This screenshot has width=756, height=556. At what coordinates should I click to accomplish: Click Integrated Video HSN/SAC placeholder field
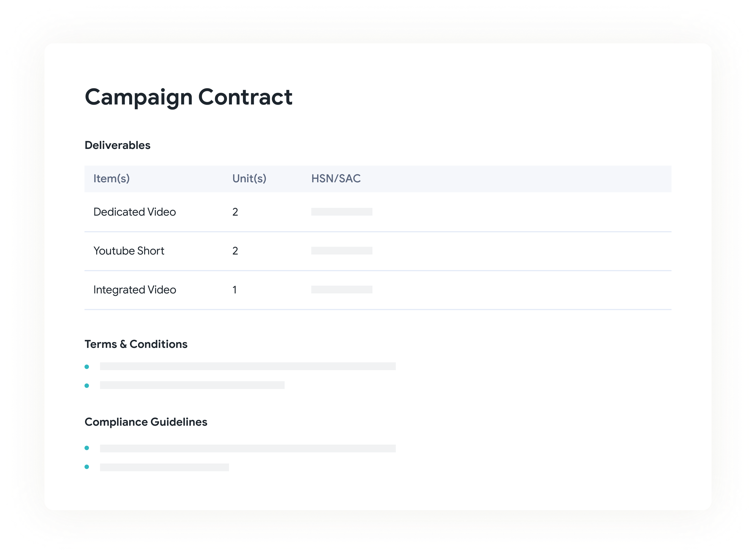click(342, 290)
